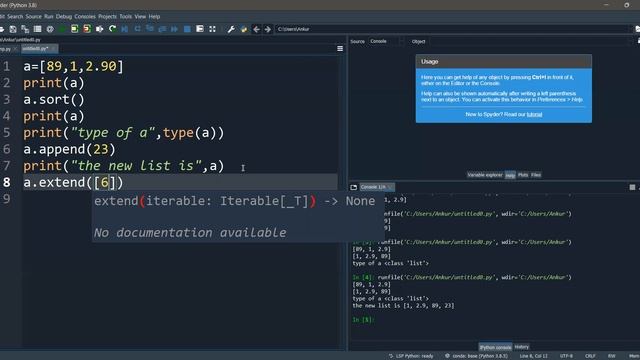Screen dimensions: 640x360
Task: Switch to the Variable explorer tab
Action: [485, 175]
